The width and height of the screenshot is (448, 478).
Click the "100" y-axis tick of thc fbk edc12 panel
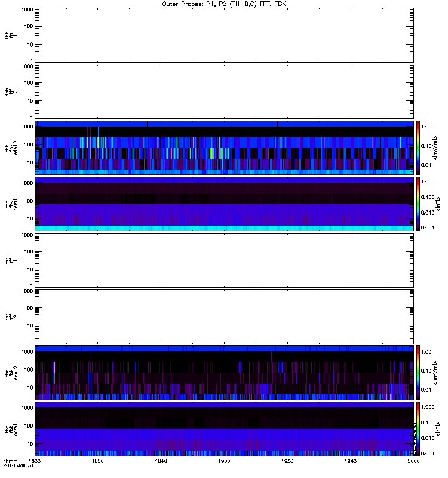click(29, 370)
